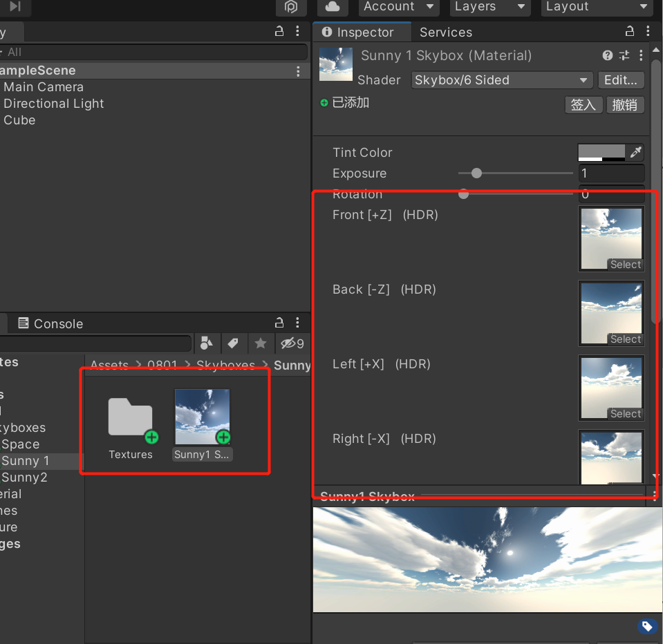The image size is (663, 644).
Task: Click the Inspector scroll-up arrow
Action: 656,50
